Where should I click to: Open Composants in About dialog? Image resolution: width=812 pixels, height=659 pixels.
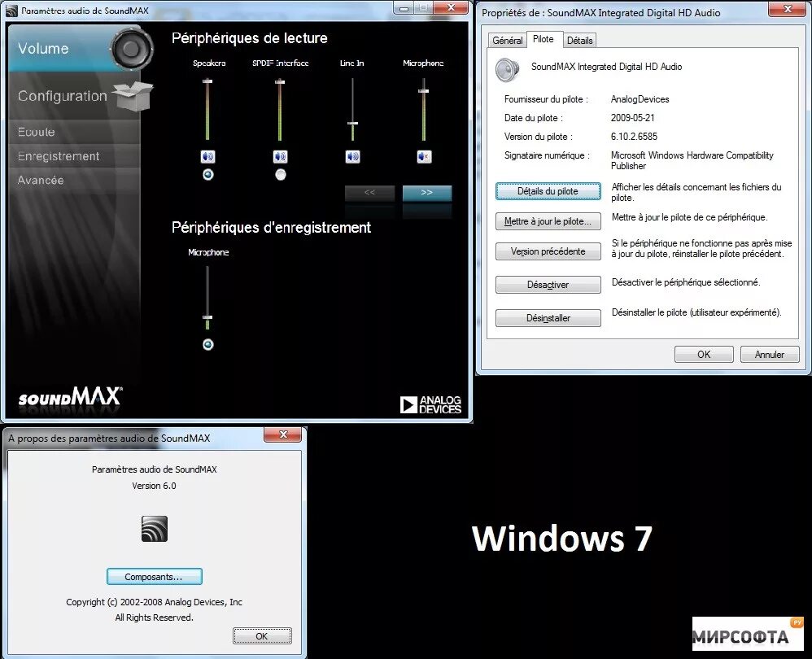[155, 577]
